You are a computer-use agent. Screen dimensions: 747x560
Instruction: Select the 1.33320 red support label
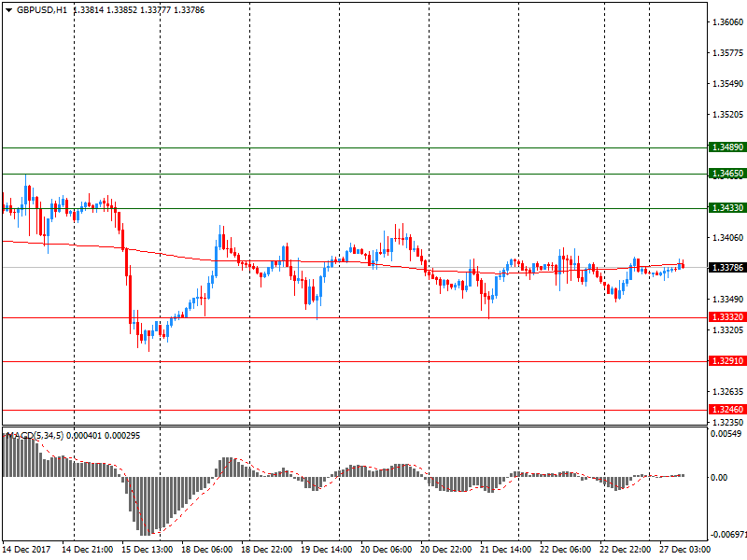coord(726,317)
